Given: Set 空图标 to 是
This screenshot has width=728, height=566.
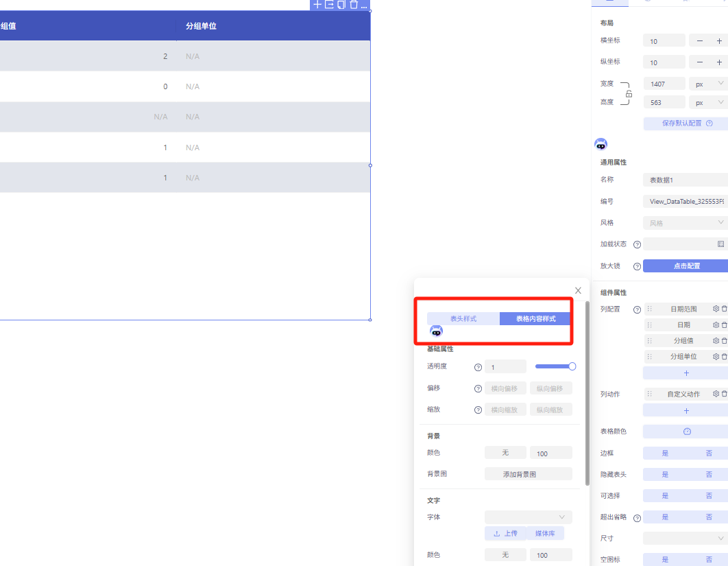Looking at the screenshot, I should (665, 560).
